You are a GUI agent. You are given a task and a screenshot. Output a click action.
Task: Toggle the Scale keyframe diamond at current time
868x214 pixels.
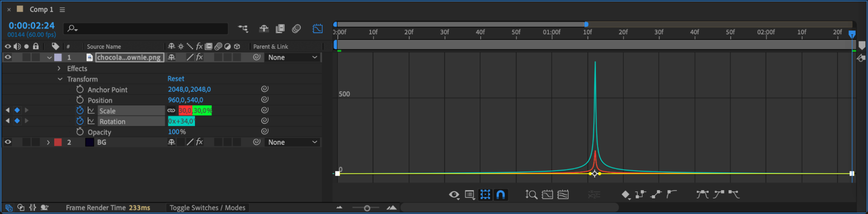17,110
